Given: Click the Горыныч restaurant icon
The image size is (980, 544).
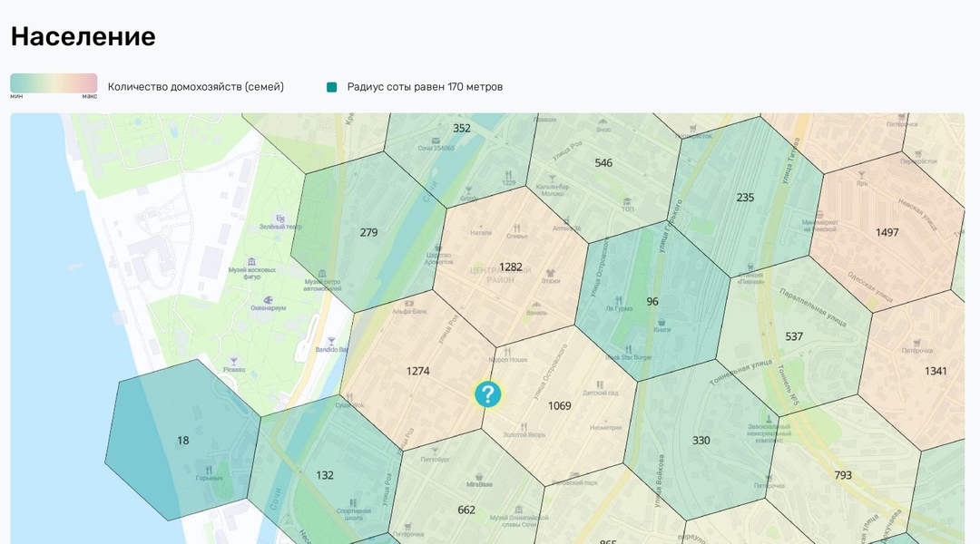Looking at the screenshot, I should click(209, 470).
